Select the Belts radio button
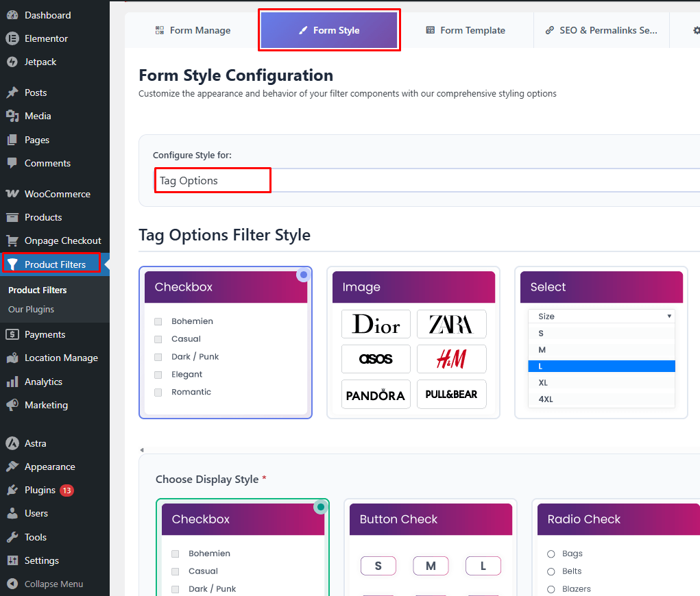This screenshot has width=700, height=596. (551, 571)
